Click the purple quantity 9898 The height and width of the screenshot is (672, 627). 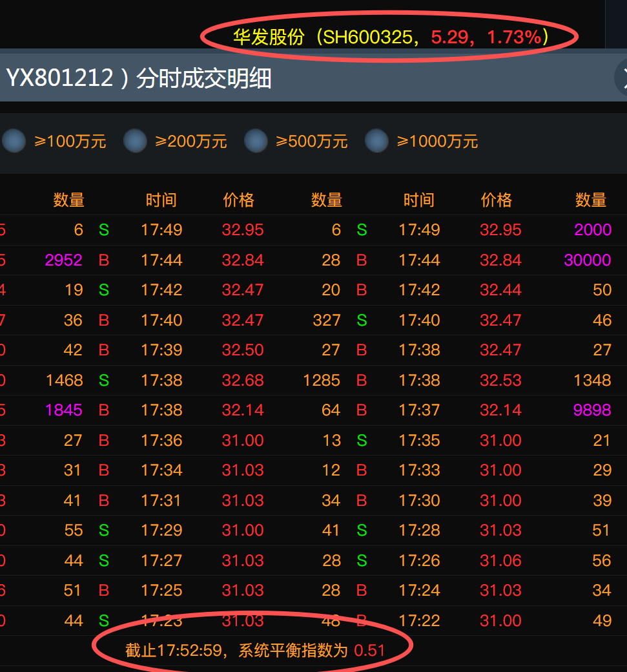[592, 410]
